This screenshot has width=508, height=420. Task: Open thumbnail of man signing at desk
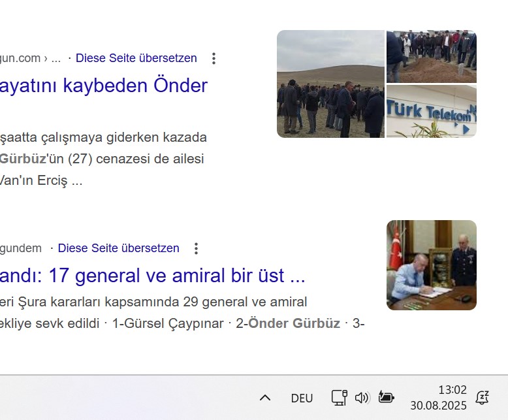[x=432, y=265]
